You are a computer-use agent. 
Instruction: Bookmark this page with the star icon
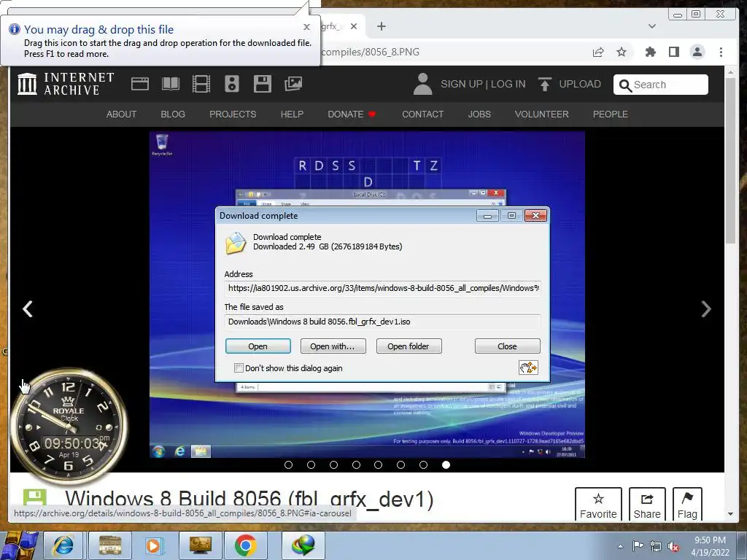[622, 52]
